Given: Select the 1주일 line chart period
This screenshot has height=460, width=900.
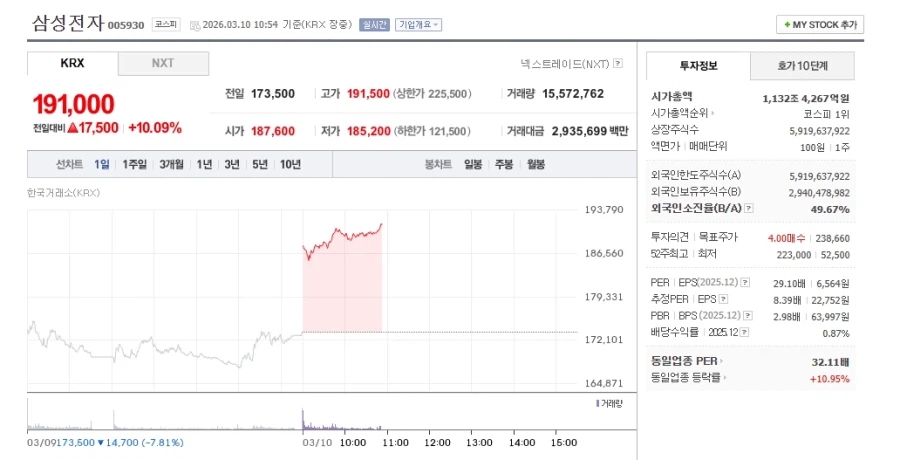Looking at the screenshot, I should [134, 164].
